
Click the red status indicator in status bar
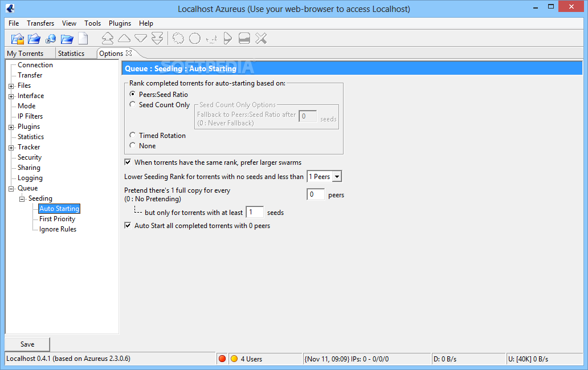(x=222, y=359)
